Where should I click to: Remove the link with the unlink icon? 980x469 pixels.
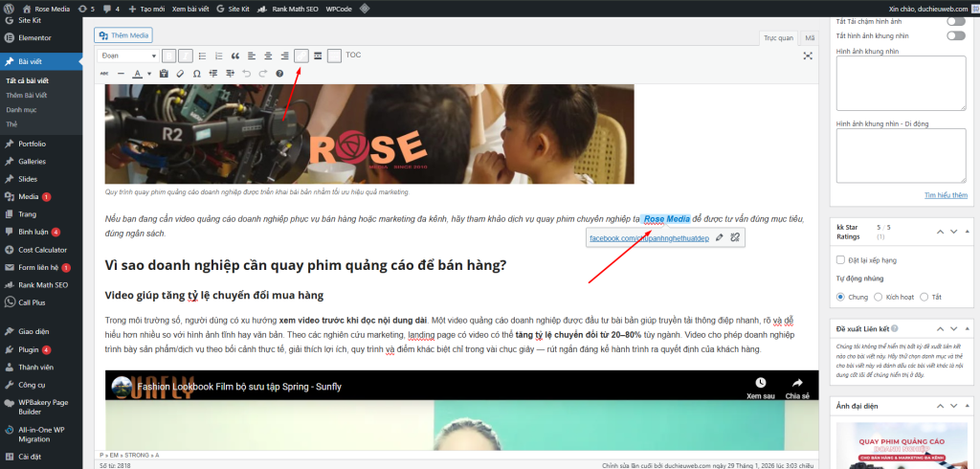[735, 237]
